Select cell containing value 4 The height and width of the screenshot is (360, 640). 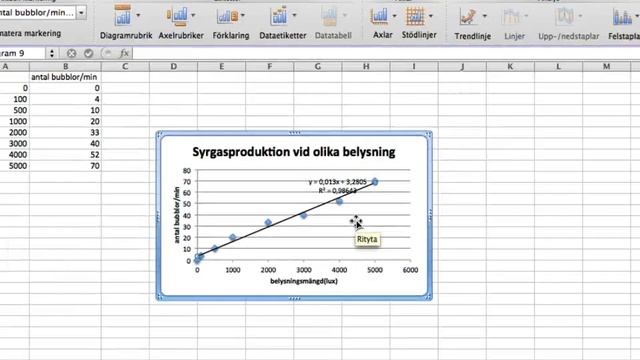click(x=65, y=99)
